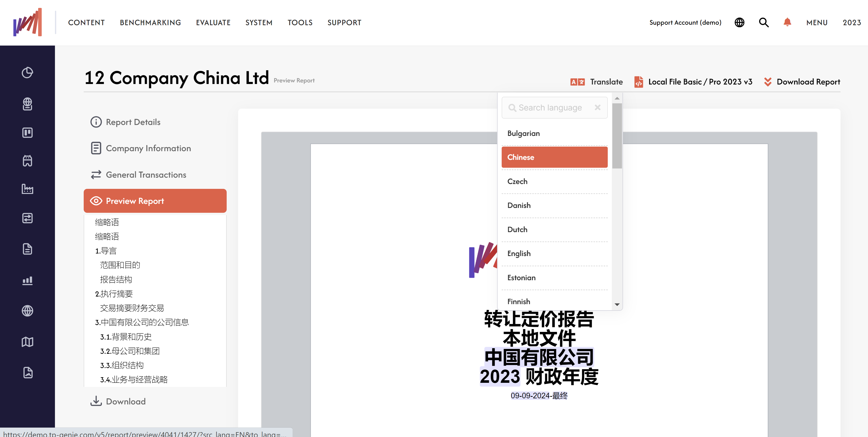Viewport: 868px width, 437px height.
Task: Open Local File Basic / Pro 2023 v3 selector
Action: (693, 82)
